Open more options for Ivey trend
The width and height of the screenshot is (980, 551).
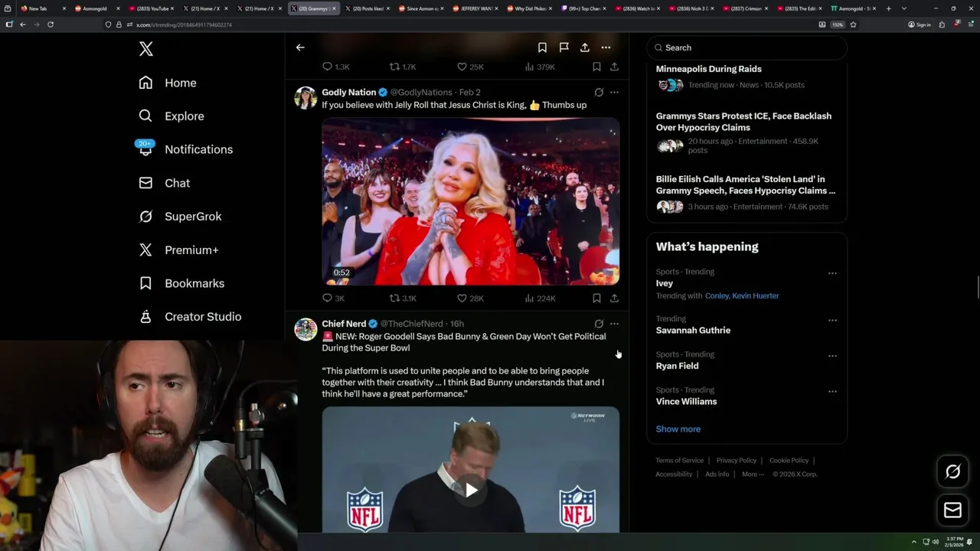click(832, 273)
